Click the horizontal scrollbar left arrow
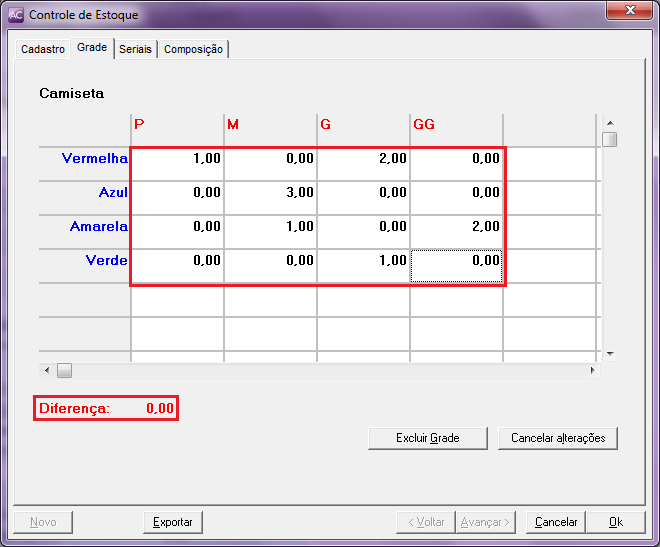 pyautogui.click(x=46, y=371)
